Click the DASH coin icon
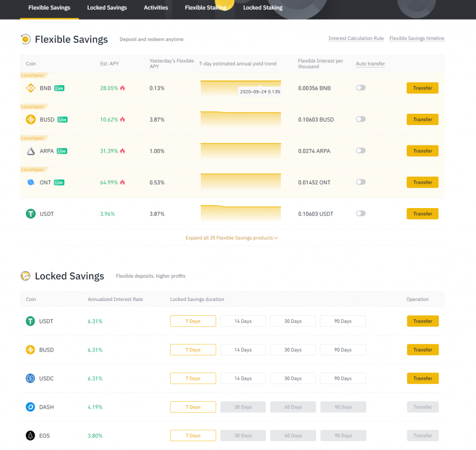476x450 pixels. click(x=30, y=407)
